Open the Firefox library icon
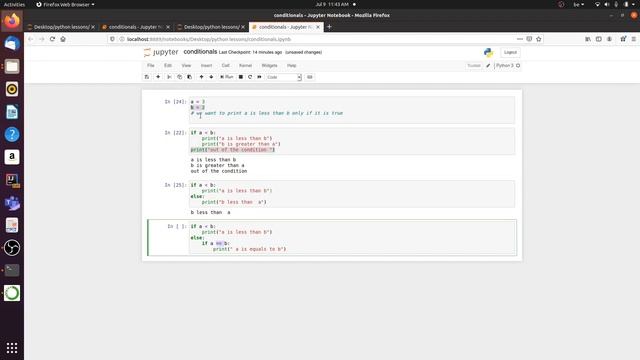 click(588, 39)
